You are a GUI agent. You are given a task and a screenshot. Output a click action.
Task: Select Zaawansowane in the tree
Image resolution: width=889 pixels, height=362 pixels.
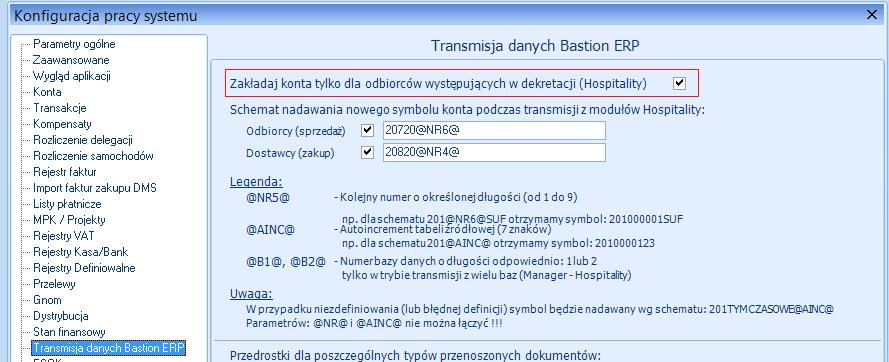71,60
